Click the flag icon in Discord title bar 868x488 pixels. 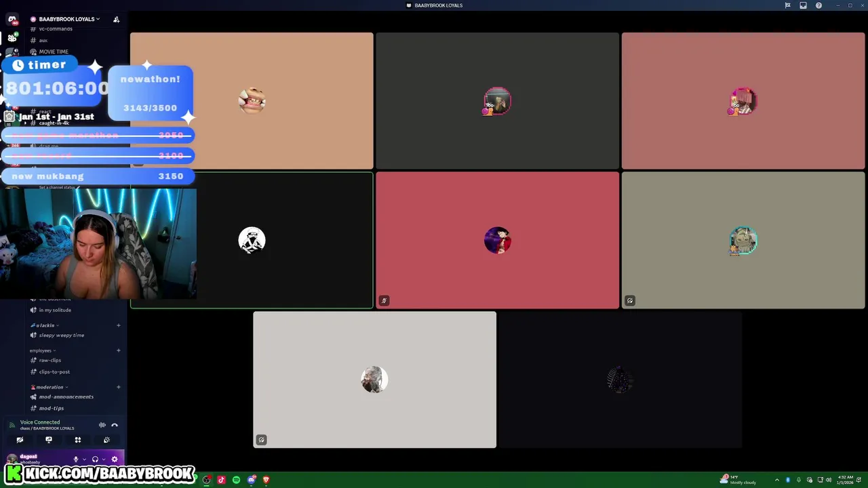point(787,5)
